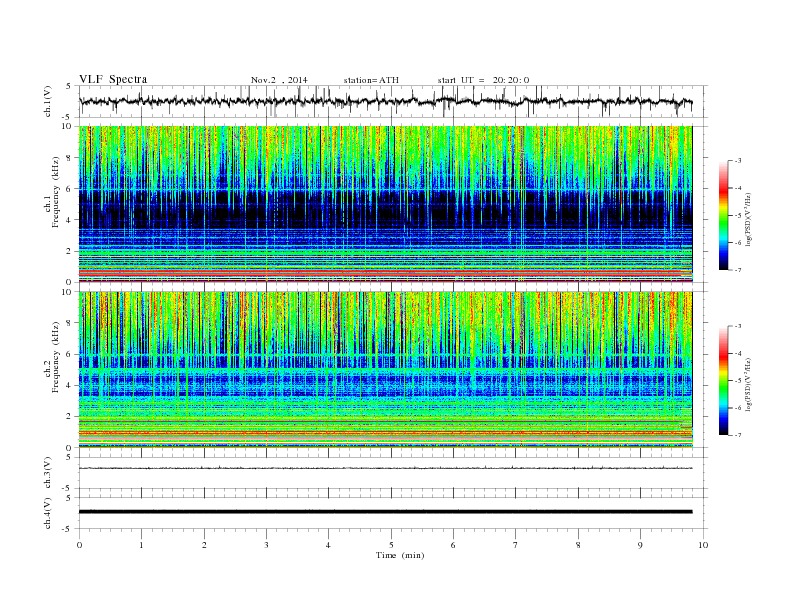
Task: Click the "ch.4(V)" axis label
Action: coord(48,513)
